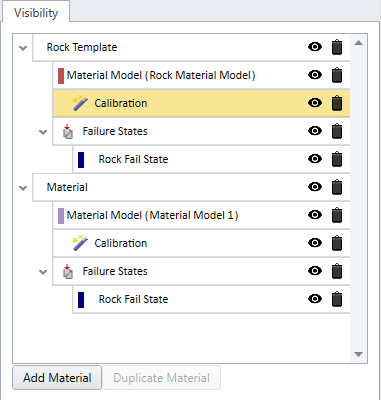Delete Failure States under Material
This screenshot has height=400, width=381.
tap(337, 271)
